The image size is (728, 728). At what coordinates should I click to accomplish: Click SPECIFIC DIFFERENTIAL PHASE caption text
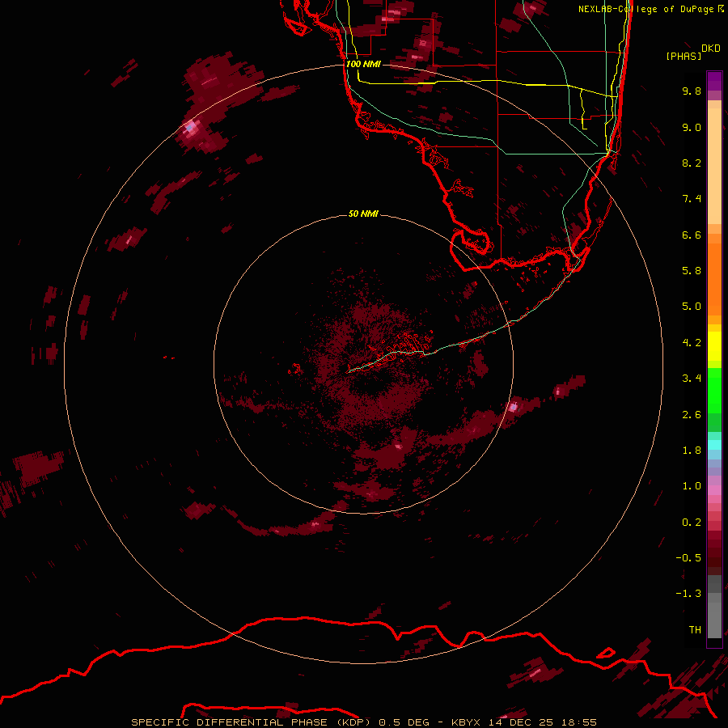pyautogui.click(x=231, y=722)
